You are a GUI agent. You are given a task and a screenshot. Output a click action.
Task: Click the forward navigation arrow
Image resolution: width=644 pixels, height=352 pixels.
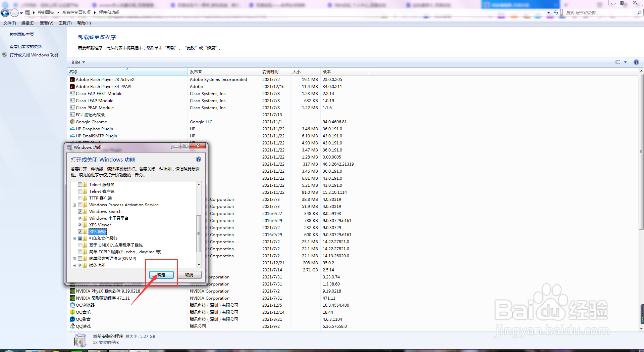[14, 13]
